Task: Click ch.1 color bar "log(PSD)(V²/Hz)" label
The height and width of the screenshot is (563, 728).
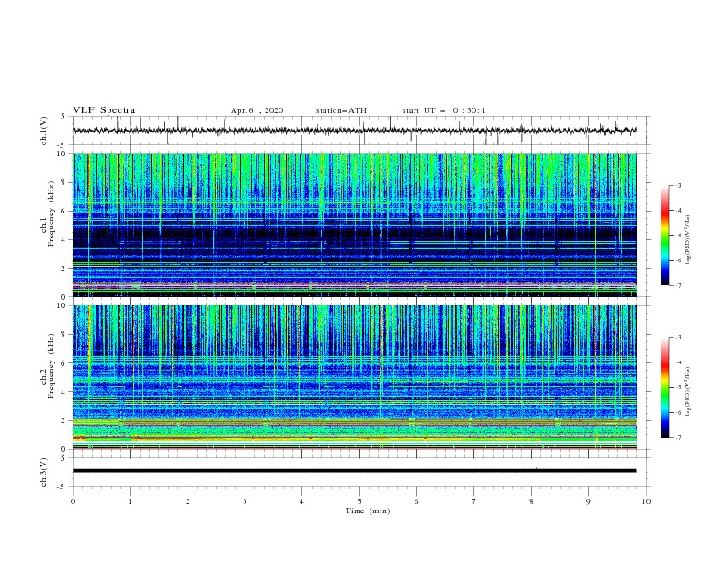Action: pyautogui.click(x=688, y=240)
